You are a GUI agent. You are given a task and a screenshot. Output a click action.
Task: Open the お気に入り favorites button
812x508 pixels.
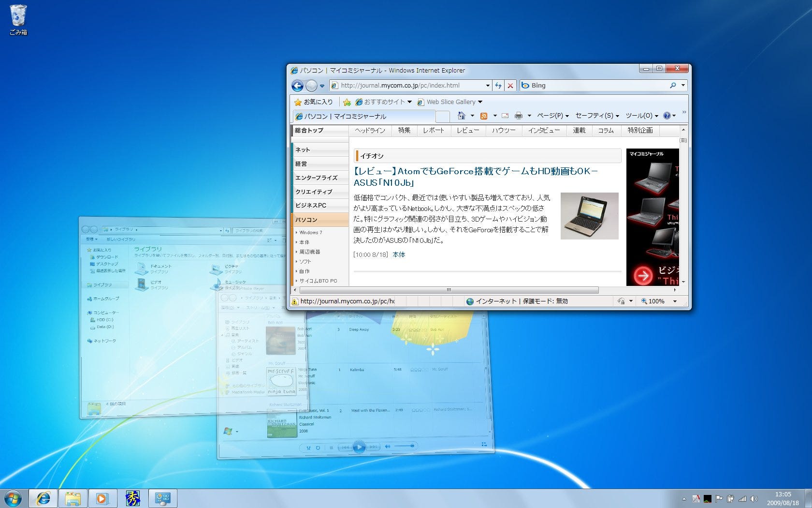click(x=314, y=102)
